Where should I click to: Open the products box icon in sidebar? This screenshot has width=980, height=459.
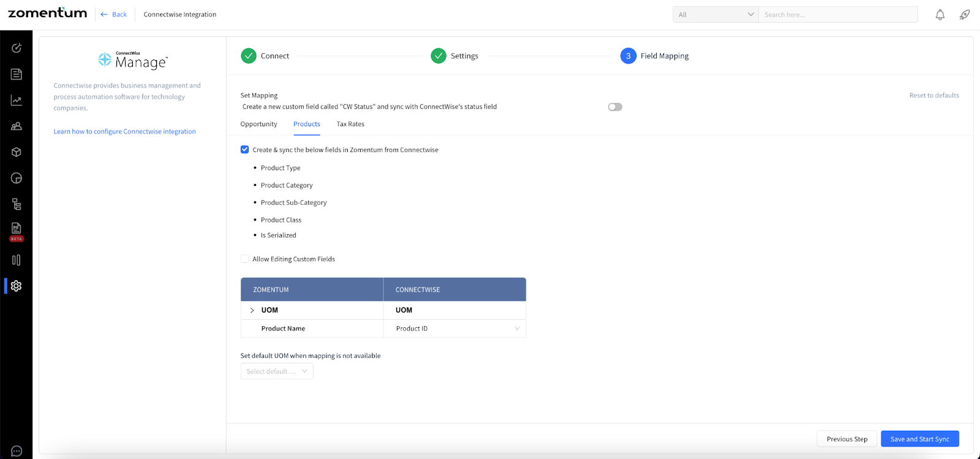tap(17, 152)
